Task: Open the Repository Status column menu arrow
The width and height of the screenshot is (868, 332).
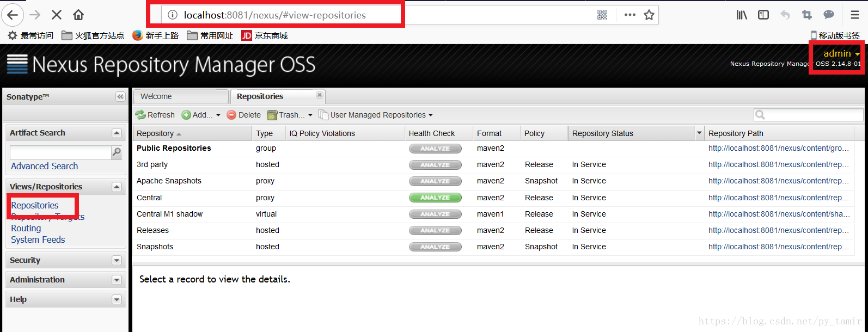Action: coord(699,133)
